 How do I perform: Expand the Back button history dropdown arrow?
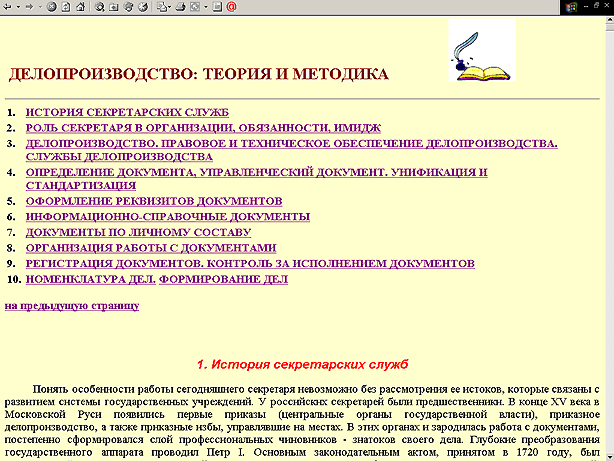(18, 6)
